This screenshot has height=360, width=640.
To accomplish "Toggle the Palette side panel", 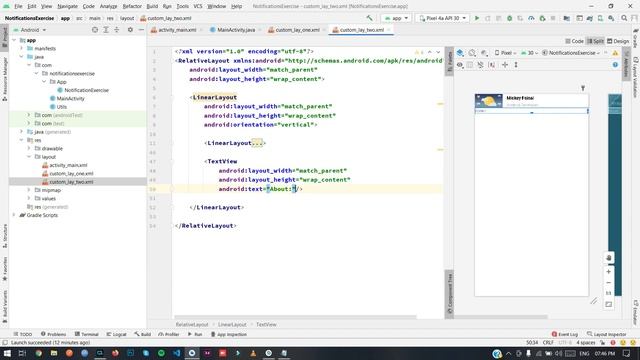I will coord(449,62).
